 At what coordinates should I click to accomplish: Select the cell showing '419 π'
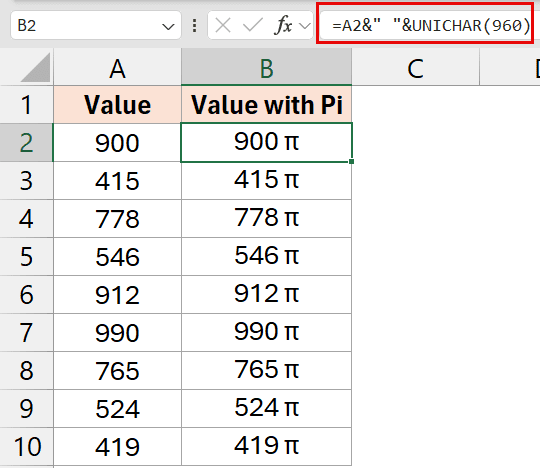click(267, 447)
